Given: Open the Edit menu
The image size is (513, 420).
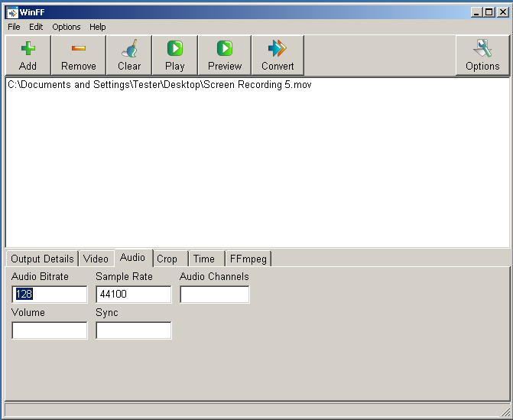Looking at the screenshot, I should point(36,27).
